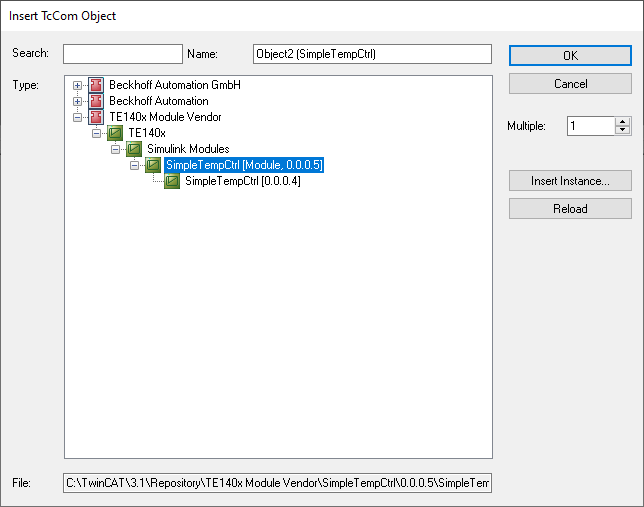This screenshot has width=644, height=507.
Task: Click the red vendor icon beside the Beckhoff Automation row
Action: click(96, 101)
